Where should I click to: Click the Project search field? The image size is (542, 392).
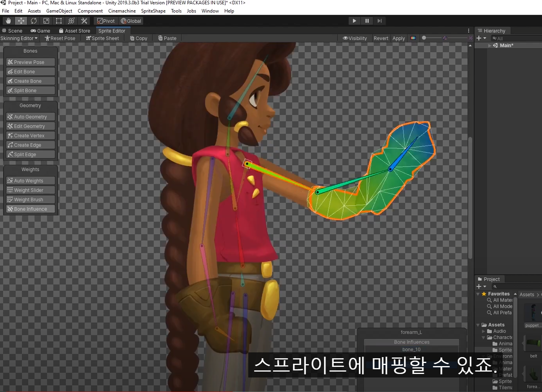coord(517,286)
